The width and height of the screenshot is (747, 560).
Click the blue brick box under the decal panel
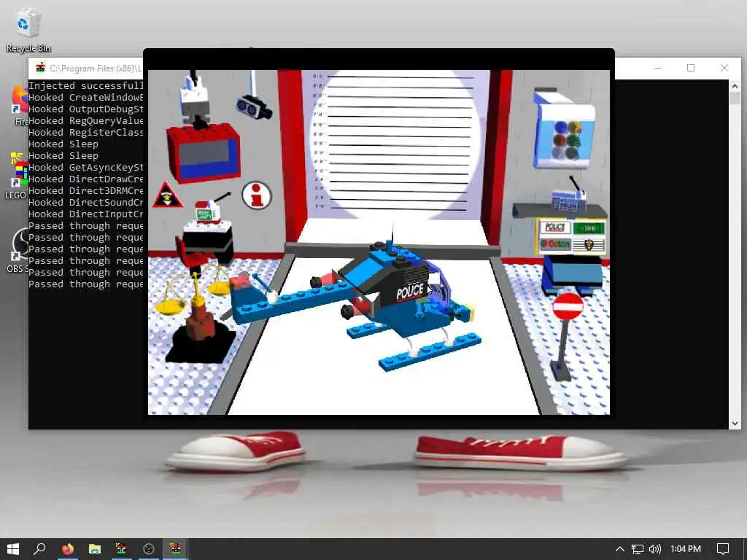coord(572,275)
